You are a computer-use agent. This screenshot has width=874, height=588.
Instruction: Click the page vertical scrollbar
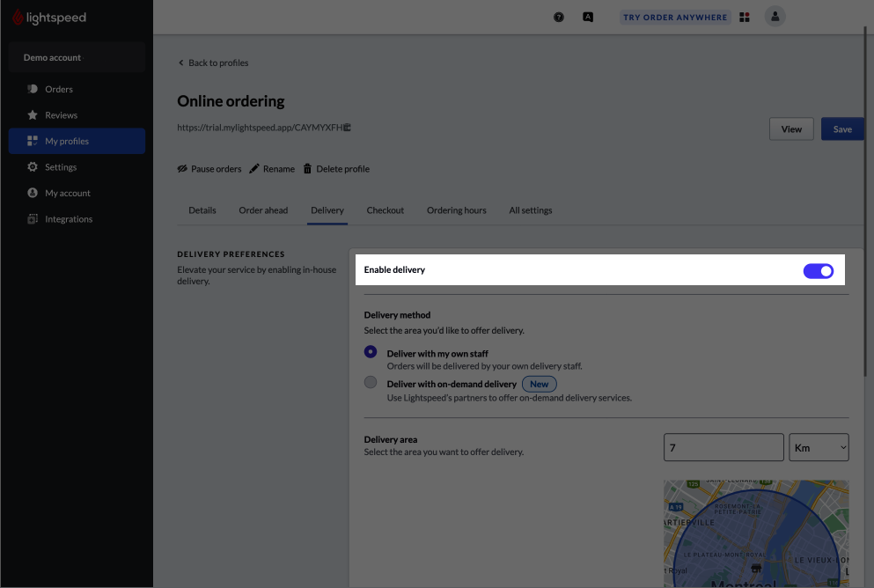866,202
